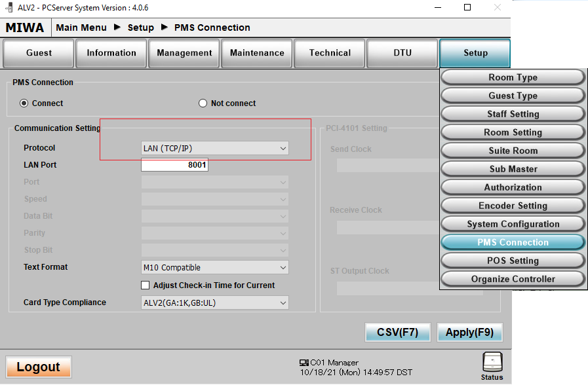Click the Status device icon
588x385 pixels.
[x=492, y=362]
